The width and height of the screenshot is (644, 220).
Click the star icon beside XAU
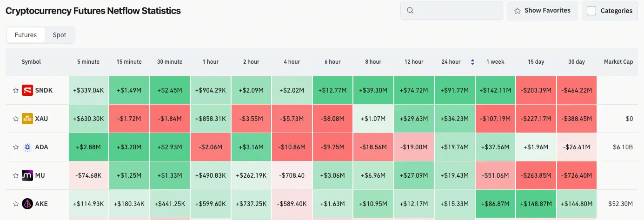[x=15, y=119]
